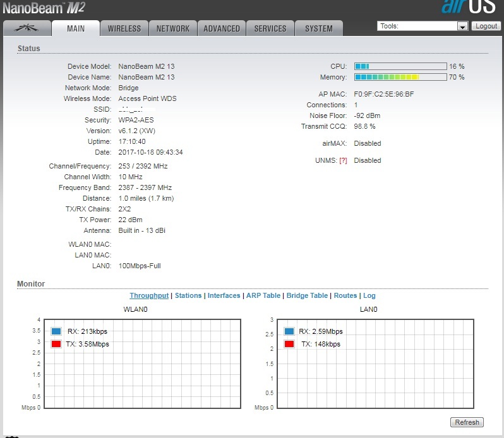The height and width of the screenshot is (438, 504).
Task: Select the Channel Width value 10 MHz
Action: click(x=130, y=177)
